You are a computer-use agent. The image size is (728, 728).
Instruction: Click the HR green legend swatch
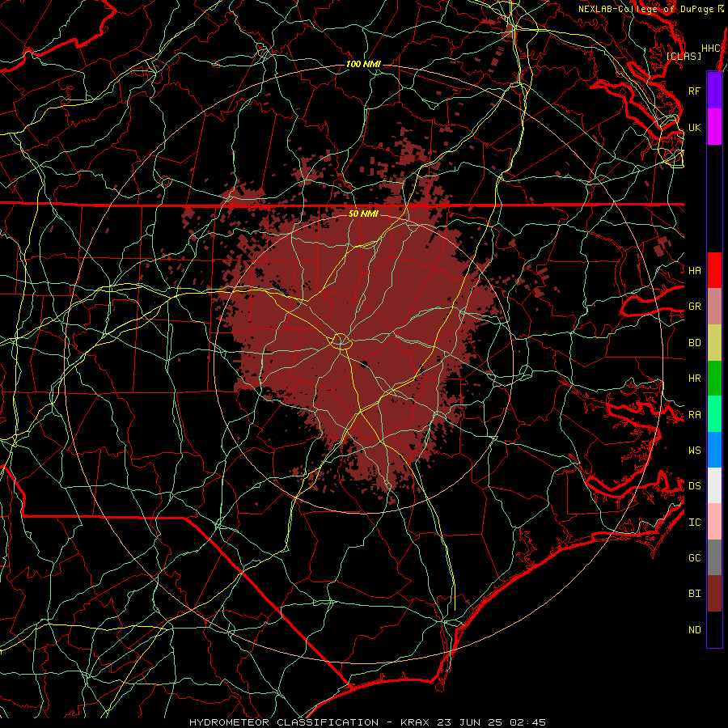(714, 378)
